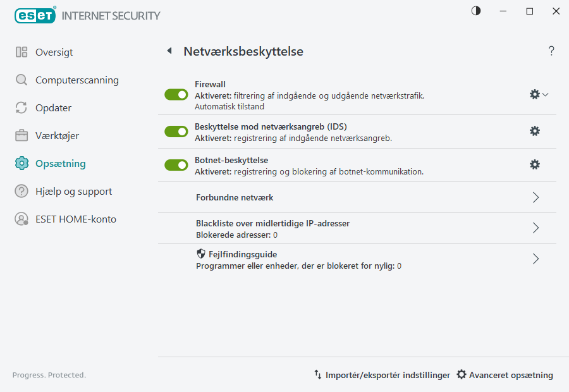Toggle Beskyttelse mod netværksangreb (IDS) off
This screenshot has width=569, height=392.
click(x=176, y=131)
